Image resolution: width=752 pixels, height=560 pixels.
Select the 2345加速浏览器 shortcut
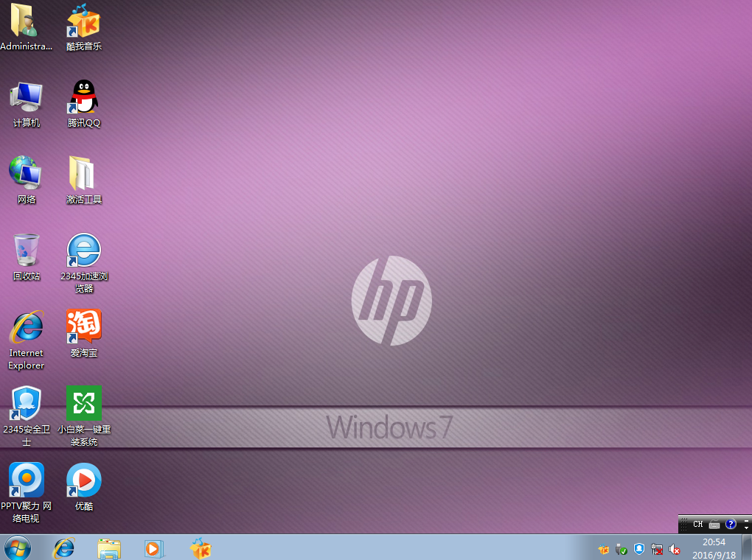84,263
